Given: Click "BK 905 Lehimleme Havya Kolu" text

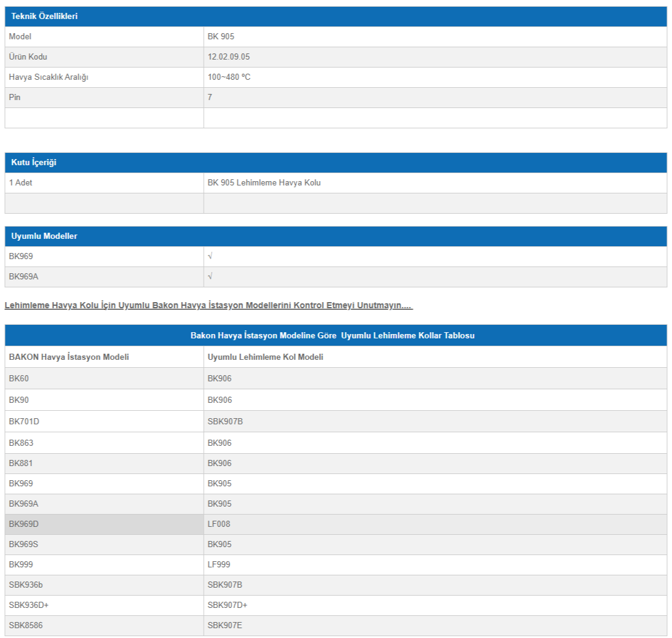Looking at the screenshot, I should pyautogui.click(x=264, y=183).
